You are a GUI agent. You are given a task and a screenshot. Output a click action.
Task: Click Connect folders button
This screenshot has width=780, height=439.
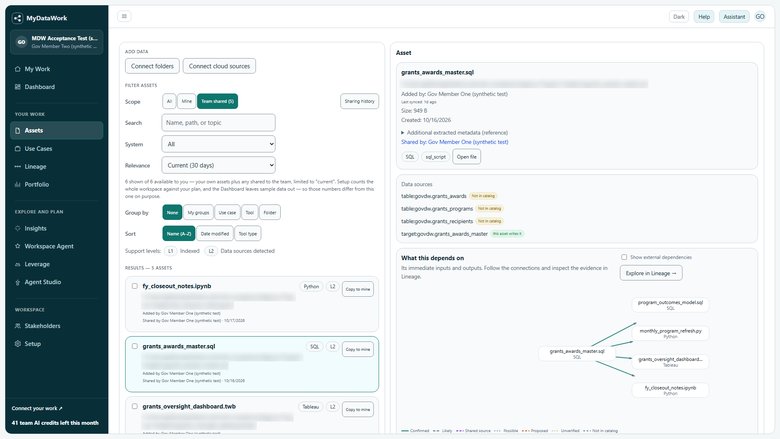pyautogui.click(x=152, y=66)
